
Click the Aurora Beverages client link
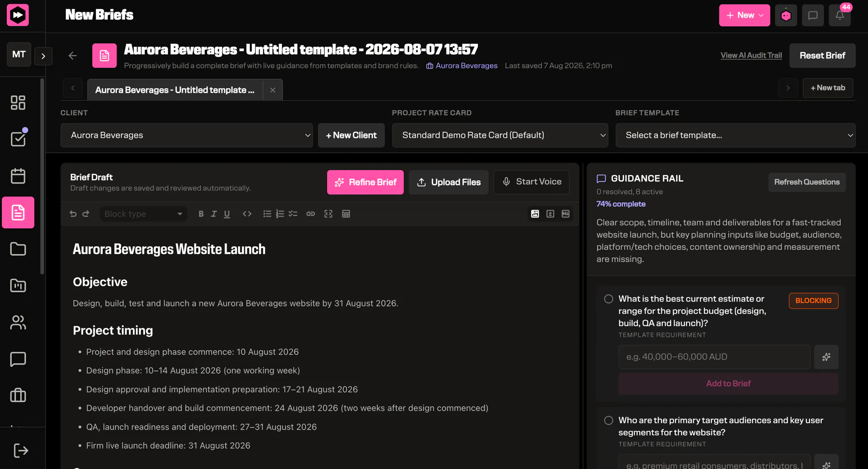tap(462, 66)
